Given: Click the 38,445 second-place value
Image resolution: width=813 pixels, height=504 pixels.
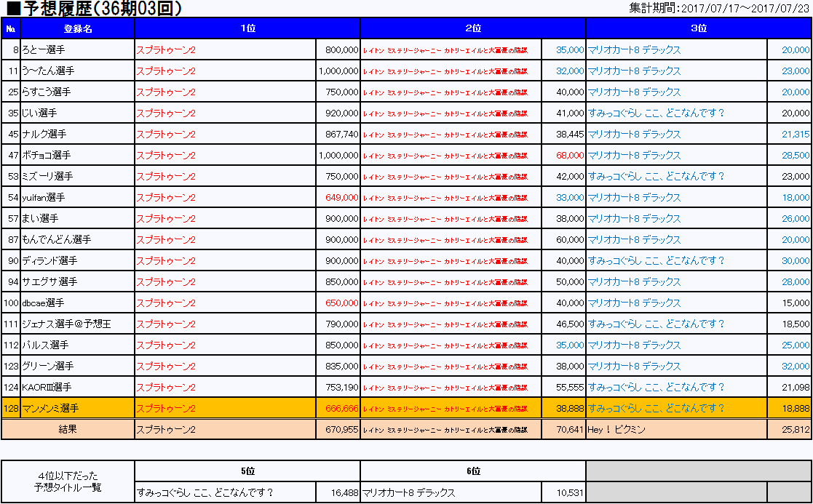Looking at the screenshot, I should (x=570, y=134).
